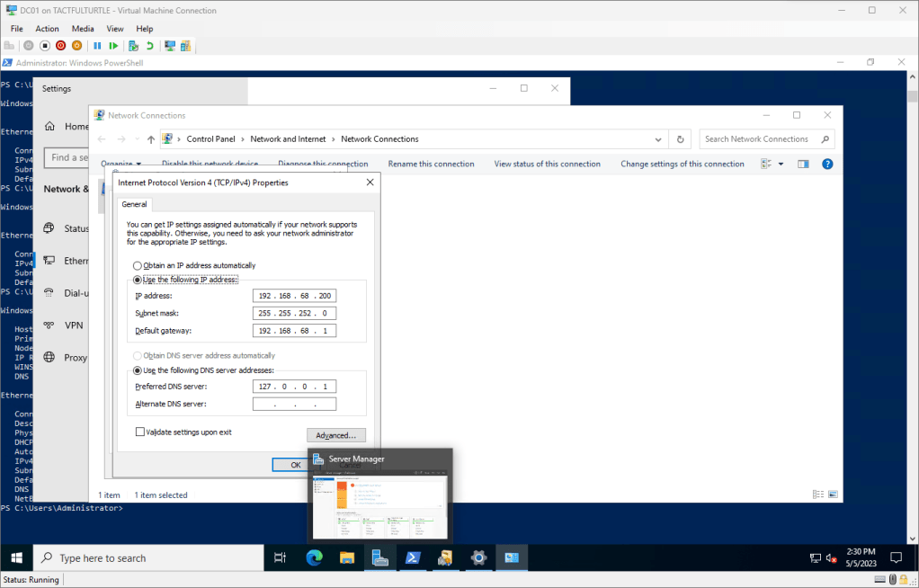Click the red Shut Down VM icon

[x=60, y=46]
